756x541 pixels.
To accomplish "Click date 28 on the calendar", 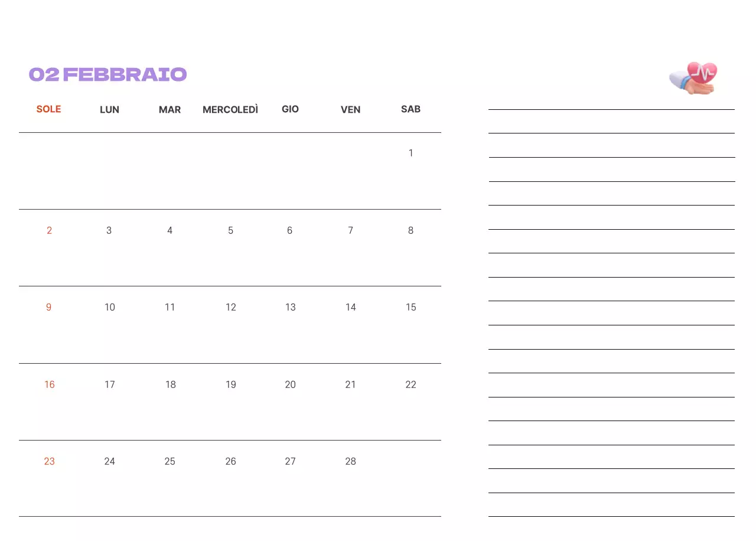I will click(x=350, y=461).
